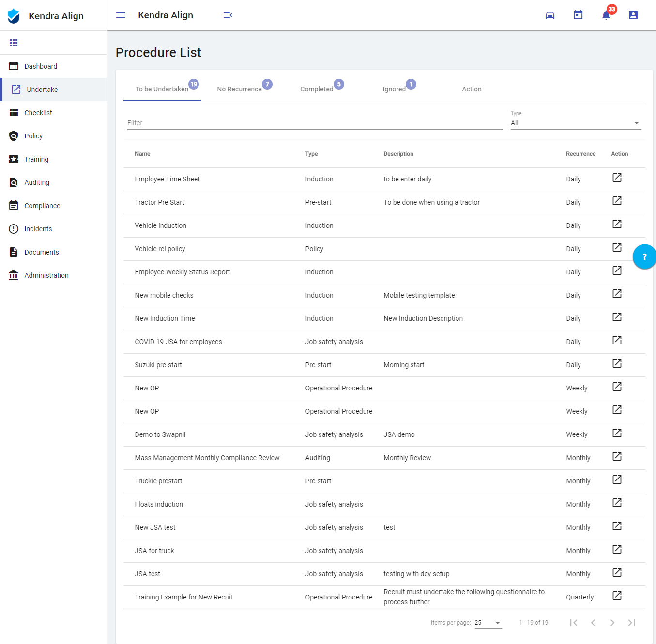The image size is (656, 644).
Task: Open Administration in the sidebar
Action: (x=53, y=275)
